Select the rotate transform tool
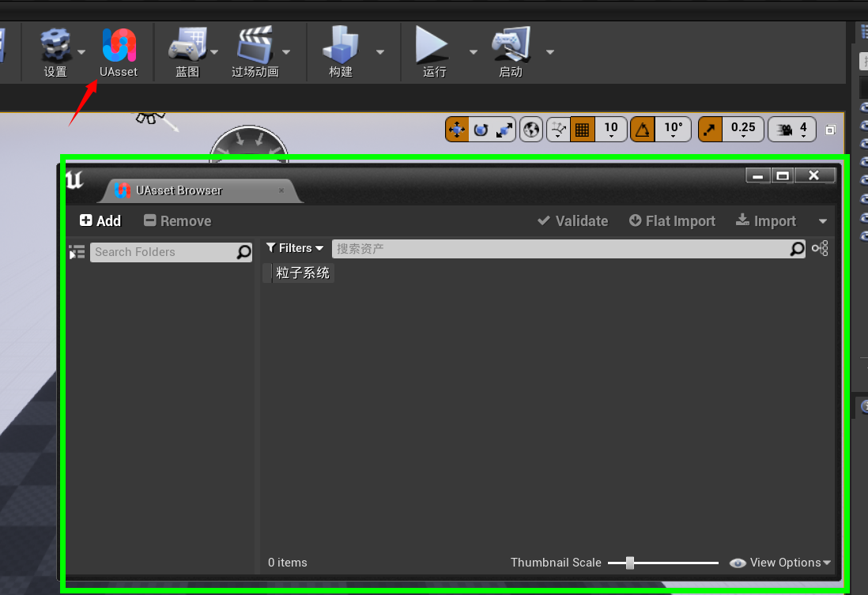868x595 pixels. click(481, 130)
